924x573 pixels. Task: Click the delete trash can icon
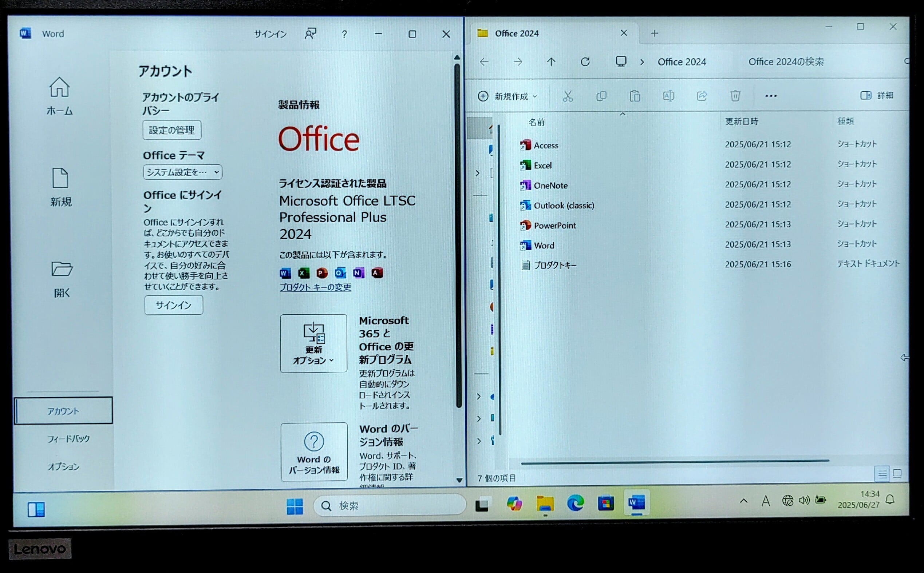[735, 96]
